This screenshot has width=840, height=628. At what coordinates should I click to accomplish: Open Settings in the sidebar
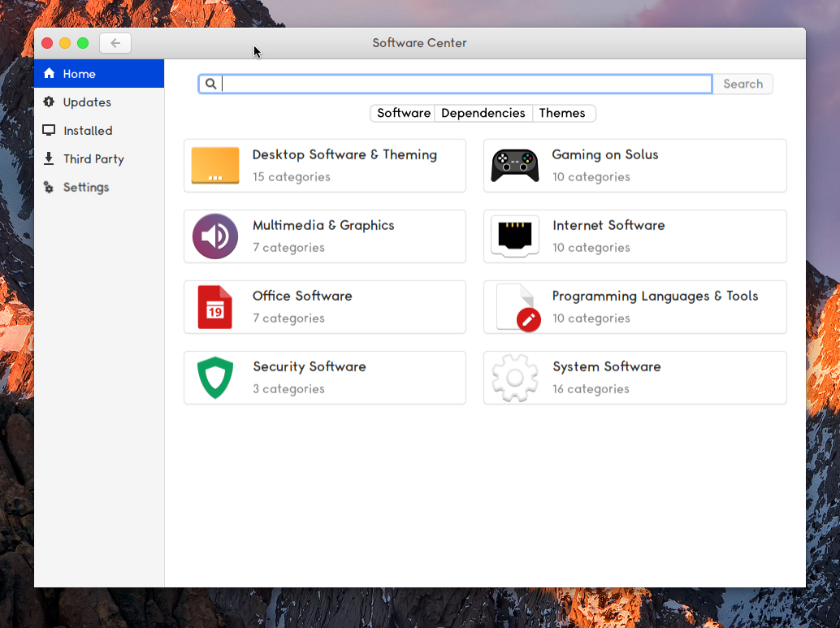point(85,188)
